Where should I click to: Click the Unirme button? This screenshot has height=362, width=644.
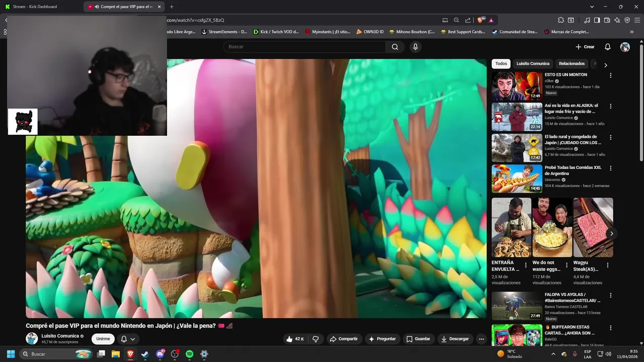pos(103,339)
